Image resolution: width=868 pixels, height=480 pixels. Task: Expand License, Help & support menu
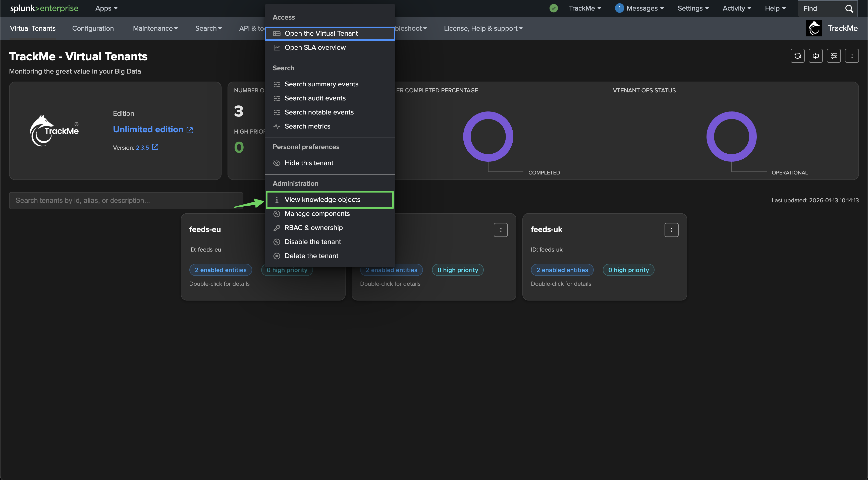(x=483, y=28)
